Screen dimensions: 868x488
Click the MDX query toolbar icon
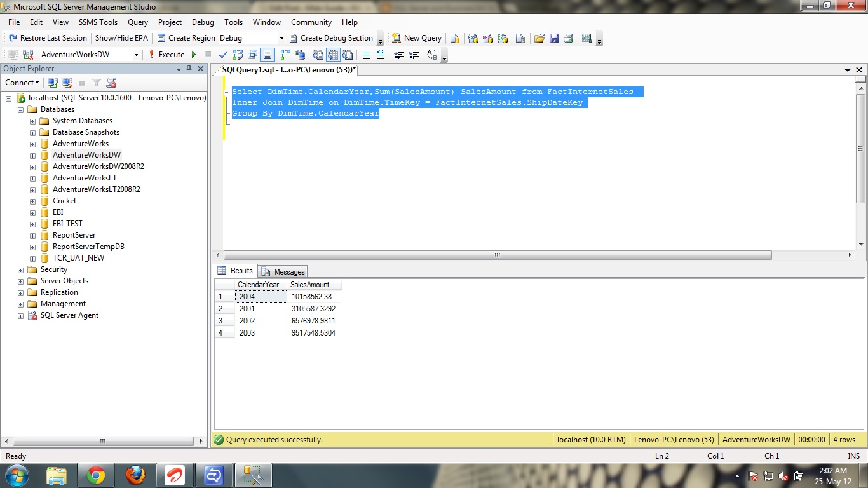tap(473, 38)
